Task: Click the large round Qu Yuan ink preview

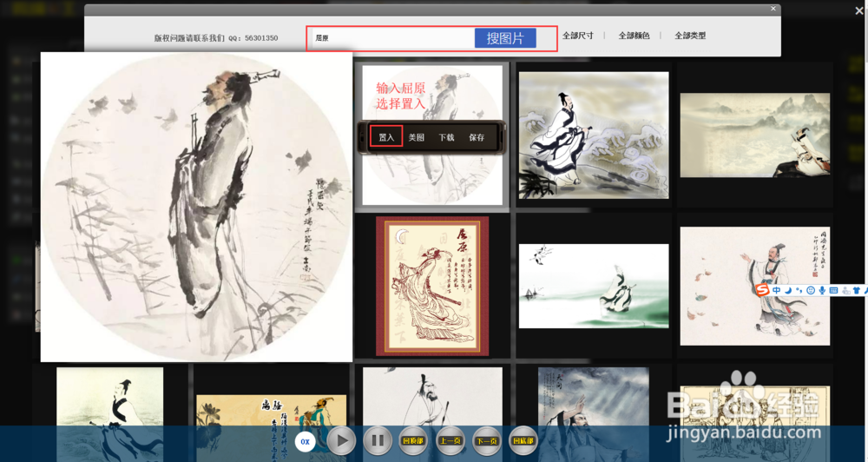Action: (196, 208)
